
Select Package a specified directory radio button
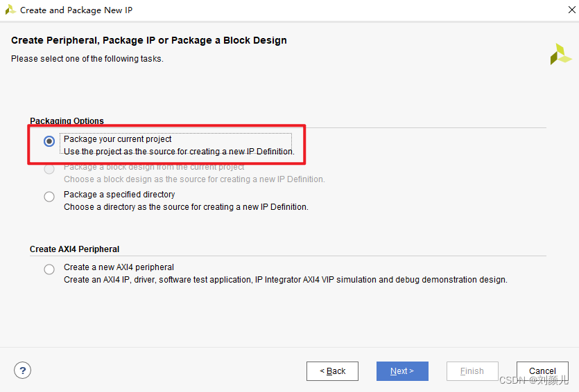(49, 197)
